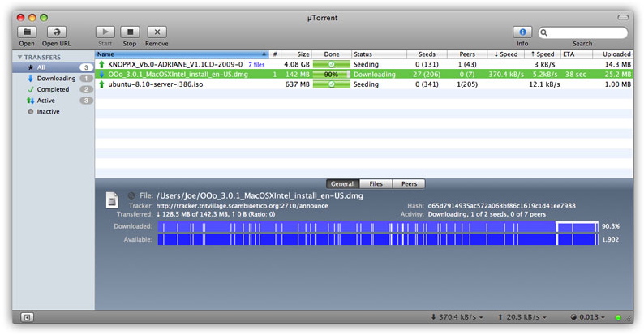Image resolution: width=644 pixels, height=335 pixels.
Task: Stop the selected torrent
Action: point(130,32)
